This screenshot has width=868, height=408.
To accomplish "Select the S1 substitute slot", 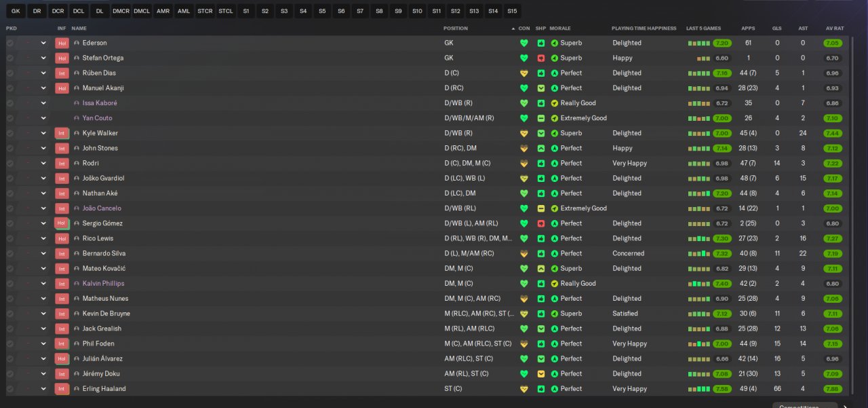I will (x=245, y=11).
